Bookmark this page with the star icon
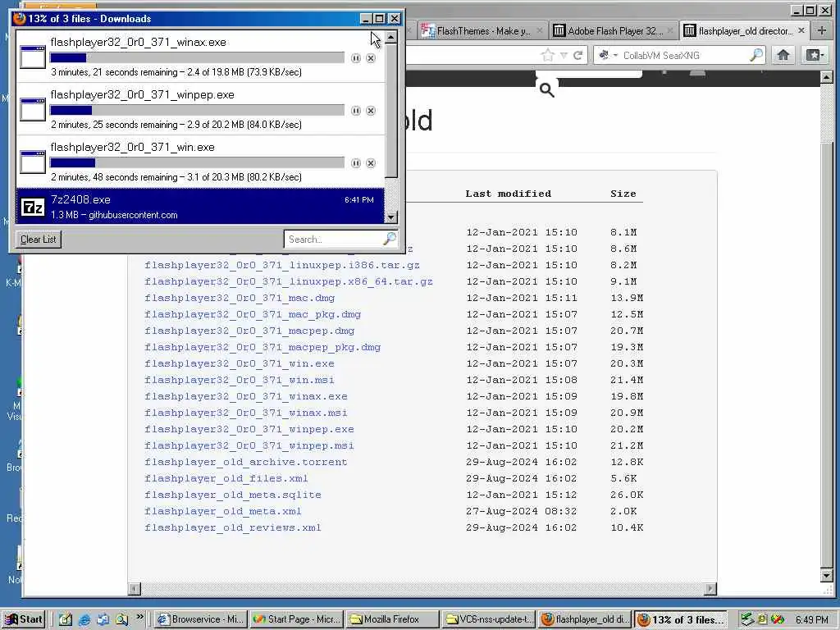840x630 pixels. [547, 55]
